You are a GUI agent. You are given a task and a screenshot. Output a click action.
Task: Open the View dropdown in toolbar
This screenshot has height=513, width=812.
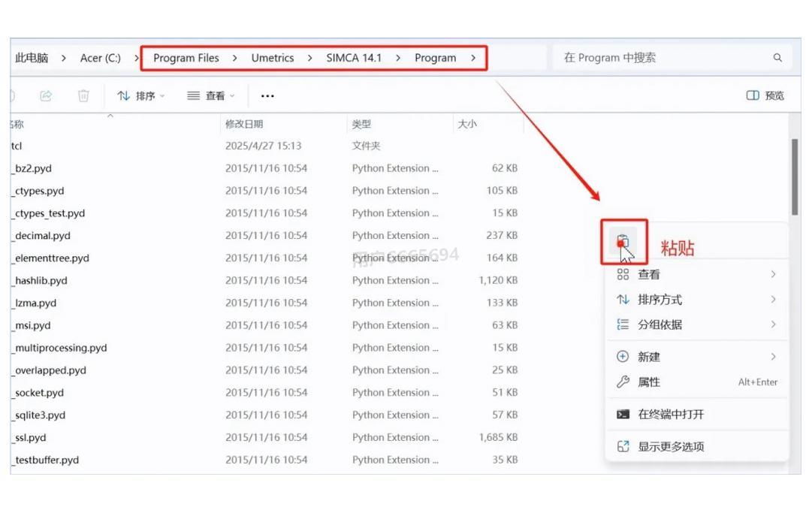210,95
